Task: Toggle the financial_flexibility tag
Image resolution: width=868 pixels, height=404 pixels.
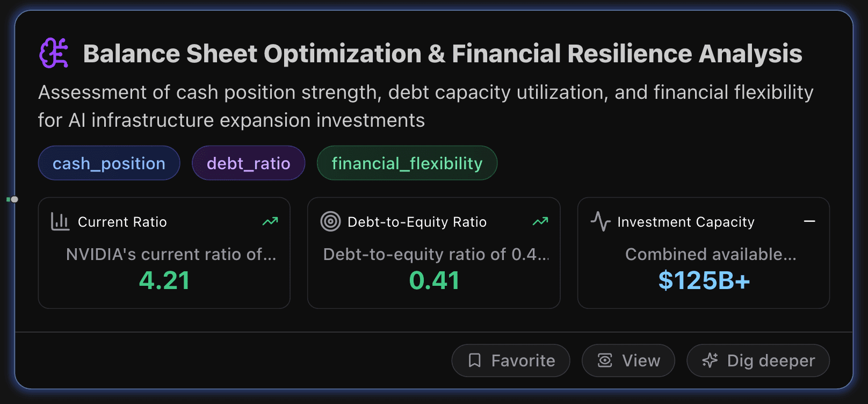Action: coord(407,163)
